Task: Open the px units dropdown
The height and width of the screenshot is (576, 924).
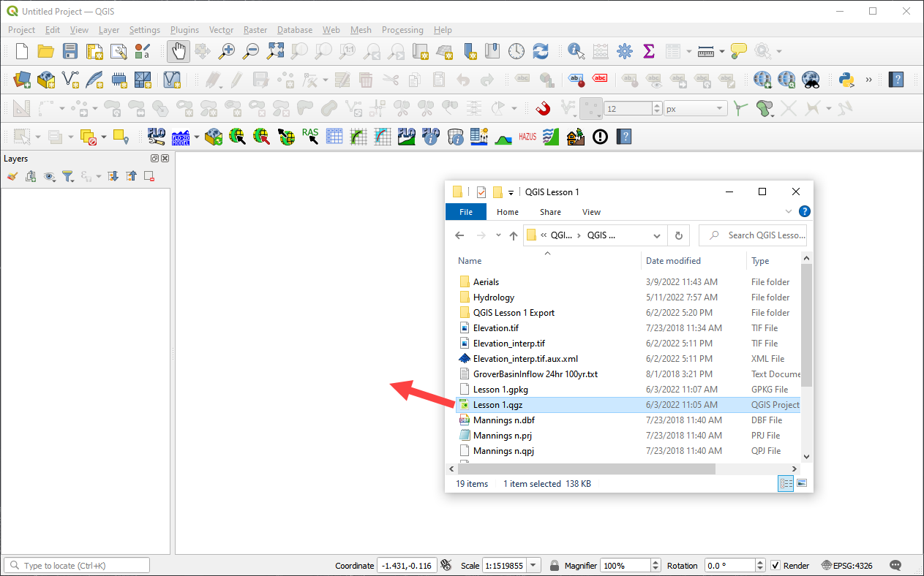Action: click(720, 108)
